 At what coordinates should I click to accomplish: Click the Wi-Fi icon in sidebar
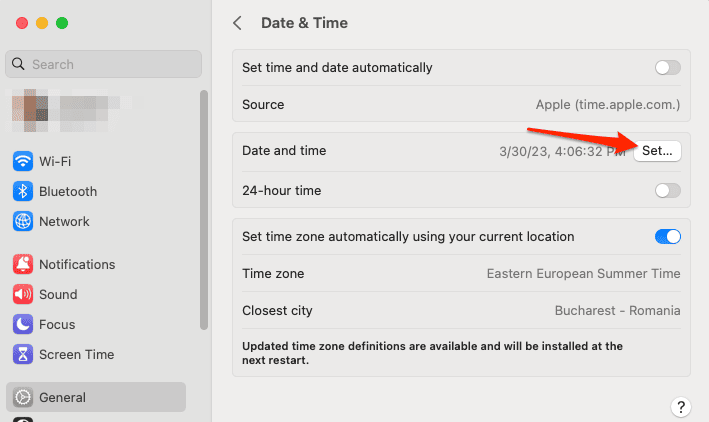[23, 161]
